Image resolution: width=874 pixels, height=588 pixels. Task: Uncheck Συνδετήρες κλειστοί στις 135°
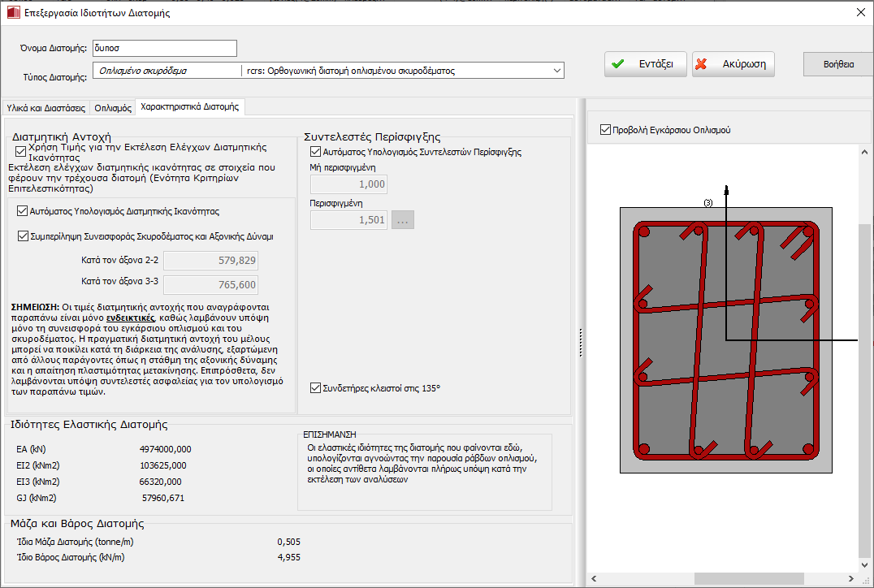point(316,388)
